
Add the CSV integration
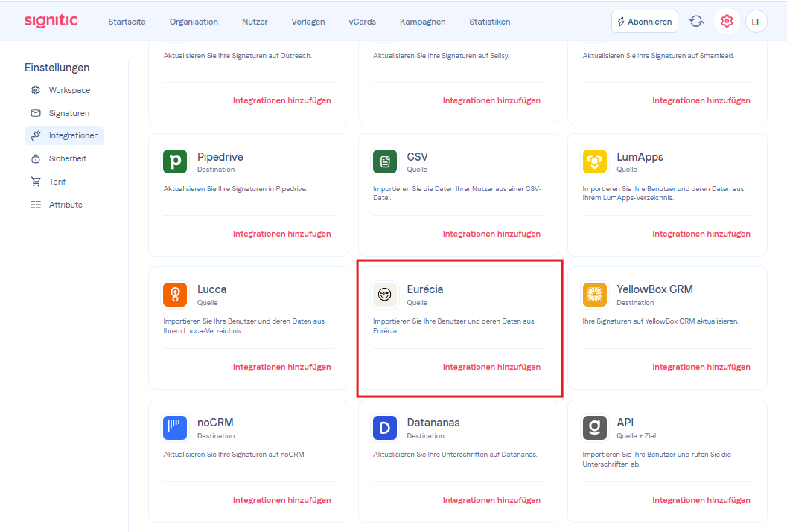tap(491, 234)
